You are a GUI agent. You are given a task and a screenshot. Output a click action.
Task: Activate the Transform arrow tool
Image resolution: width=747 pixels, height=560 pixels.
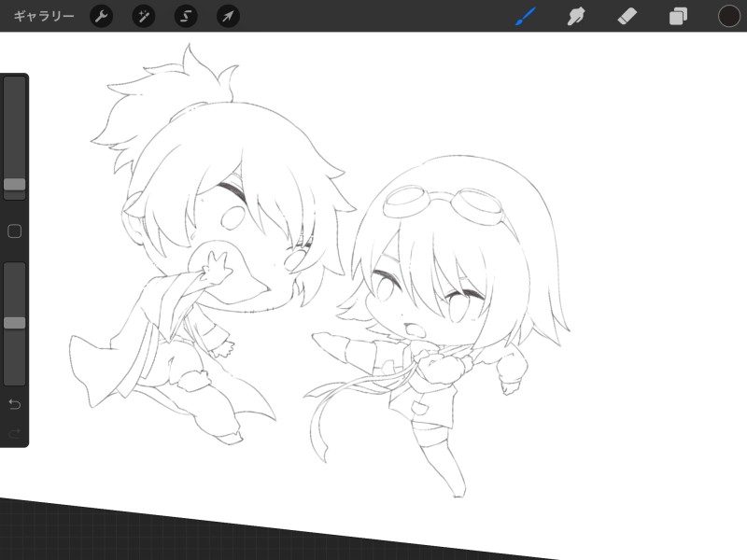228,16
